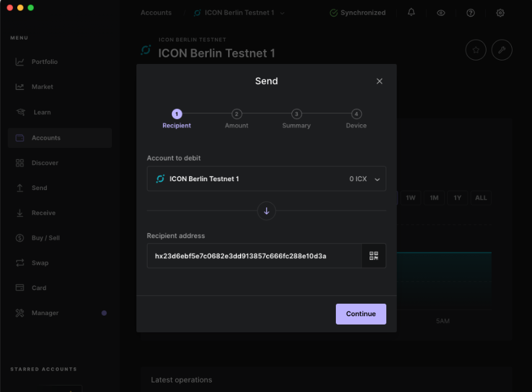Click the Synchronized status indicator
532x392 pixels.
[x=358, y=13]
